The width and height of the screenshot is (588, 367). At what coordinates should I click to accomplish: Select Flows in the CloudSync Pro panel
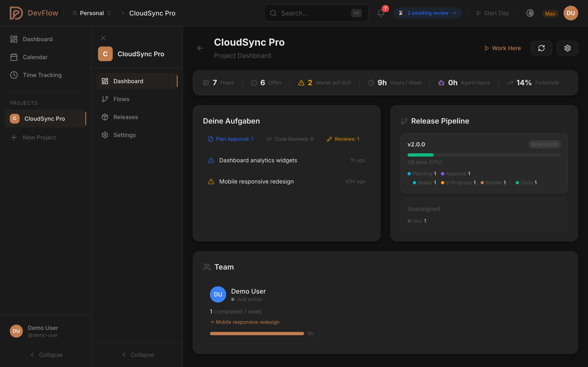pos(121,99)
